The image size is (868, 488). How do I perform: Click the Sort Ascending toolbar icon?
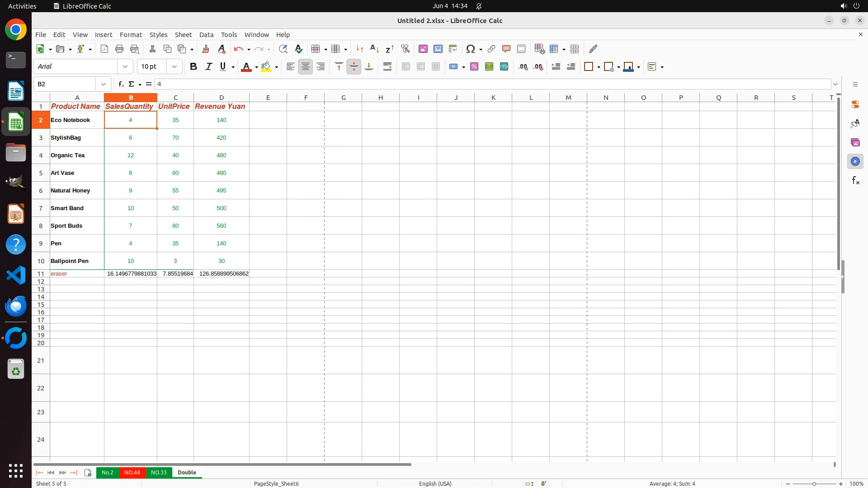click(374, 49)
